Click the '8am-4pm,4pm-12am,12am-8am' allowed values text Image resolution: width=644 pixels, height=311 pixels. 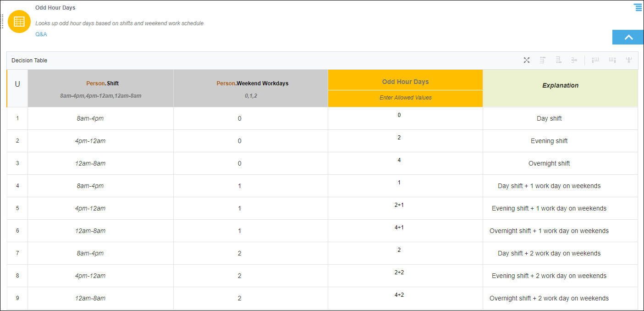100,96
